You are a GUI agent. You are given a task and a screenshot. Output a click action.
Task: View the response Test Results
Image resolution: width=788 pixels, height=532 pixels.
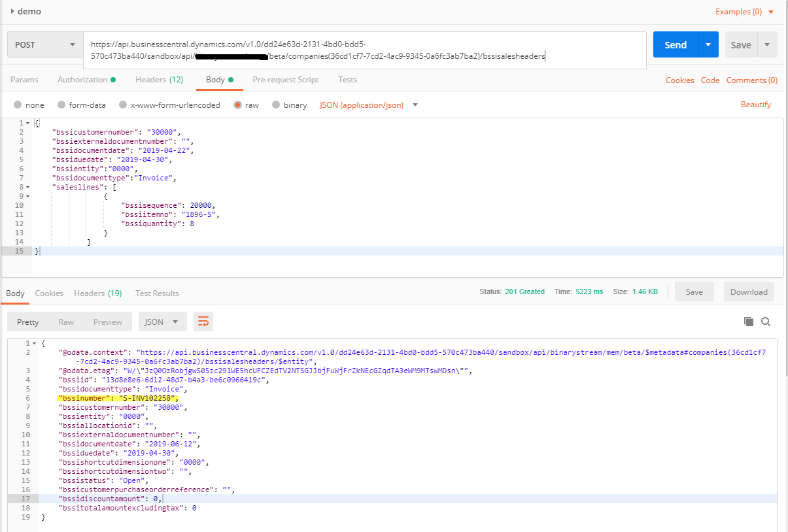click(157, 293)
